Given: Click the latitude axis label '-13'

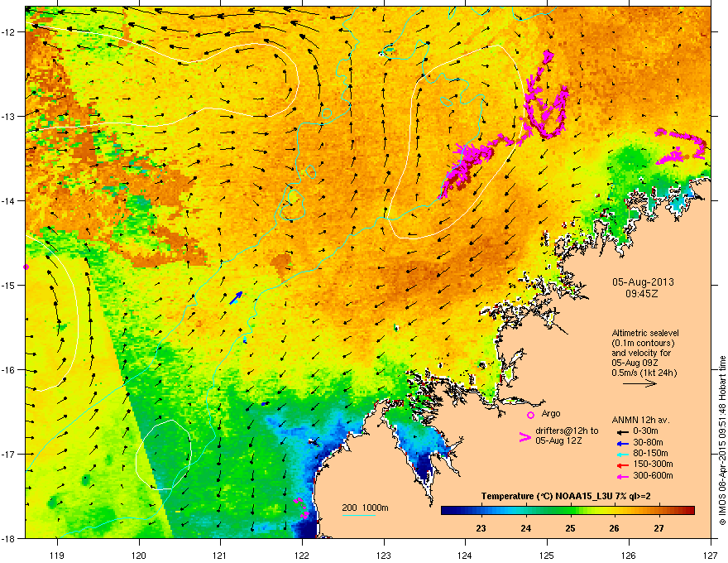Looking at the screenshot, I should [x=8, y=116].
